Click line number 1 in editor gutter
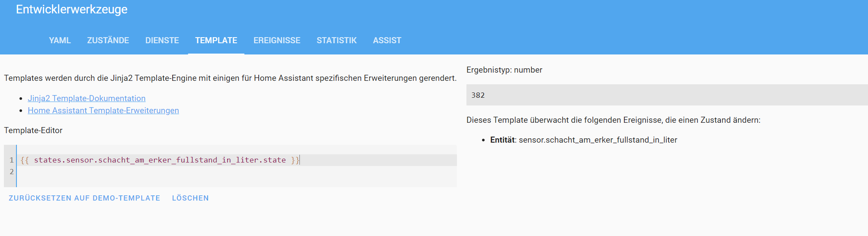The image size is (868, 236). (x=12, y=160)
